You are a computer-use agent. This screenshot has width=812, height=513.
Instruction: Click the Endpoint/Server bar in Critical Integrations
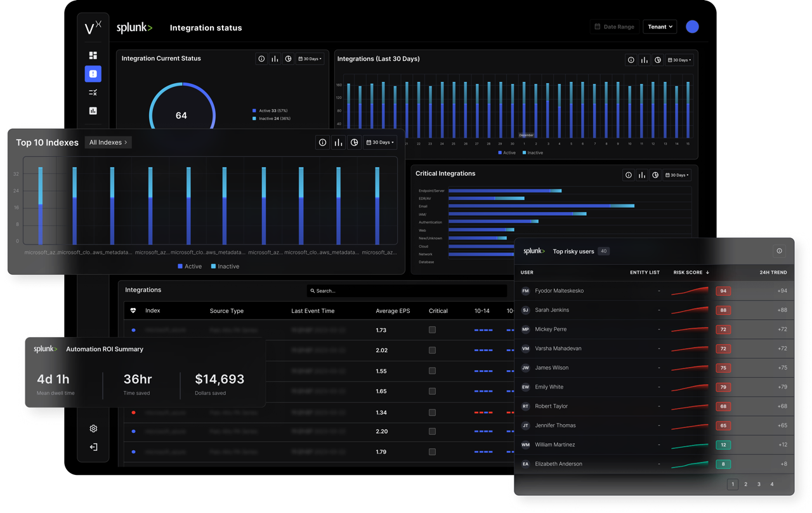pyautogui.click(x=505, y=190)
